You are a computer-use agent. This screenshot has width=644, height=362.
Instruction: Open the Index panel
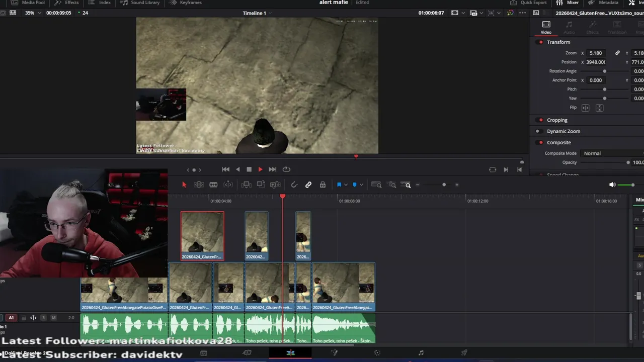100,3
